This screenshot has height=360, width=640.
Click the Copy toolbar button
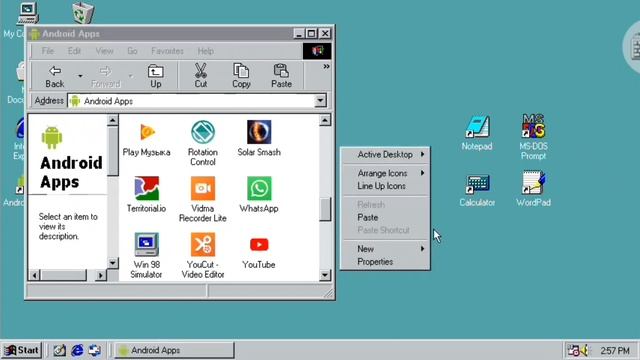241,76
